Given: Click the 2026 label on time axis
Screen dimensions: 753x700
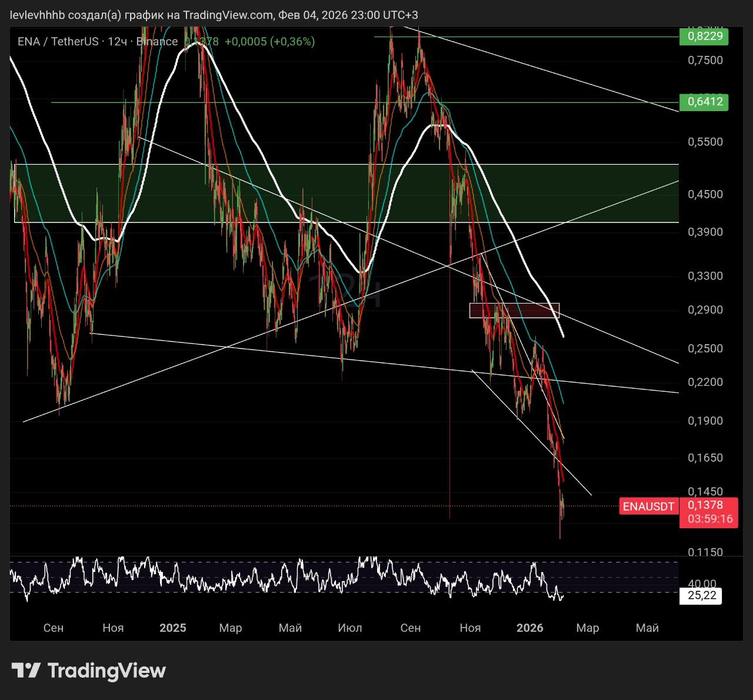Looking at the screenshot, I should 529,628.
